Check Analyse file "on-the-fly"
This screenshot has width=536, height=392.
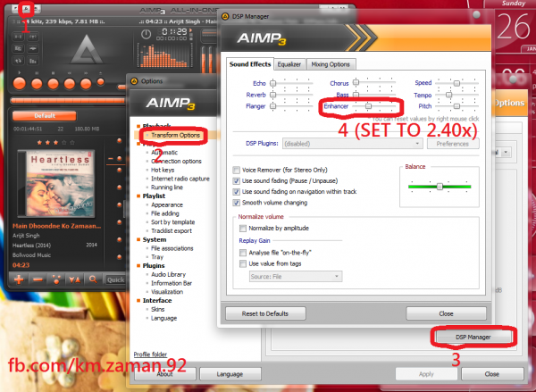[x=243, y=253]
